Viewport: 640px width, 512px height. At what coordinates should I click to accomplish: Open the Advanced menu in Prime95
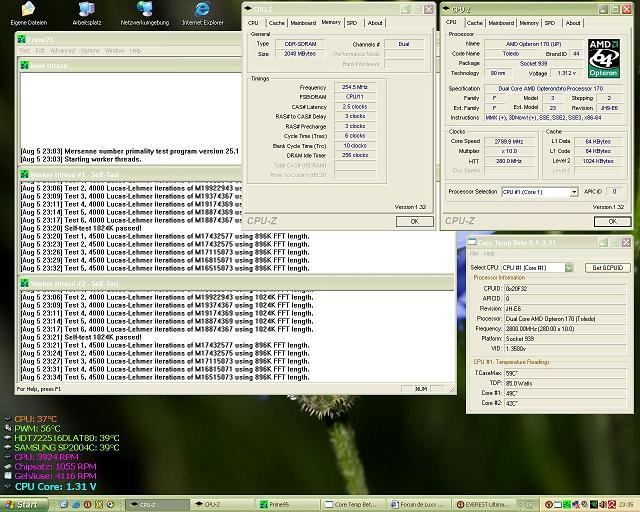click(x=64, y=50)
